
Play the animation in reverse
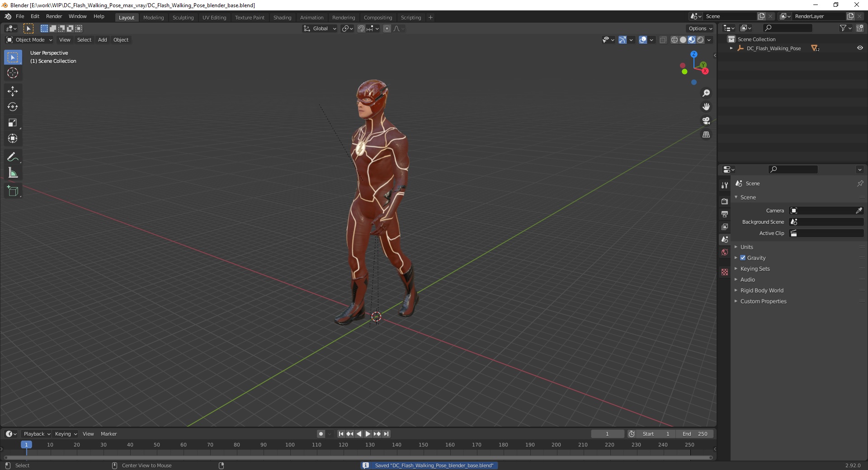pyautogui.click(x=359, y=434)
